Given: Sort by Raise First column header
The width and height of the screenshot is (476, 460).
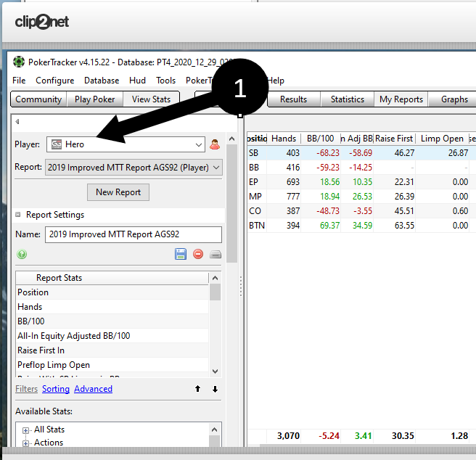Looking at the screenshot, I should tap(394, 139).
